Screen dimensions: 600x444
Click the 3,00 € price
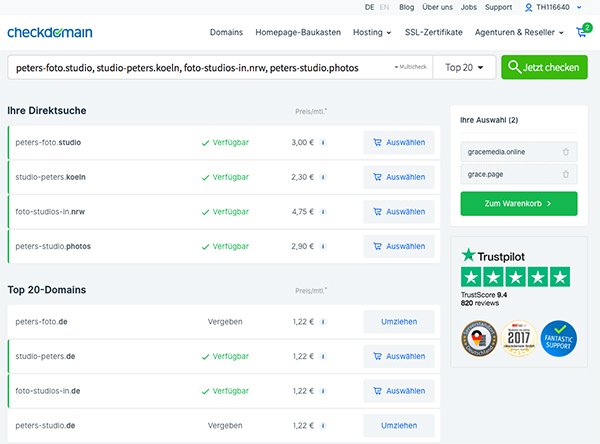pos(302,143)
